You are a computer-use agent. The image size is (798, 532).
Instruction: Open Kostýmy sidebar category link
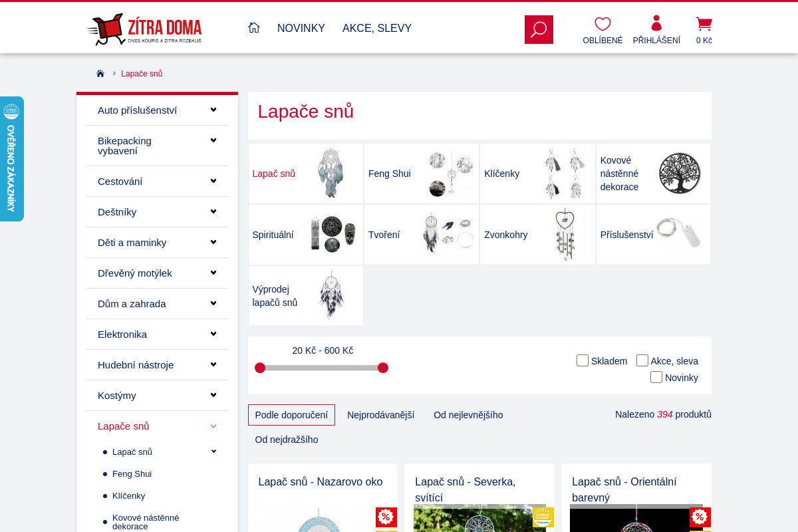tap(117, 395)
